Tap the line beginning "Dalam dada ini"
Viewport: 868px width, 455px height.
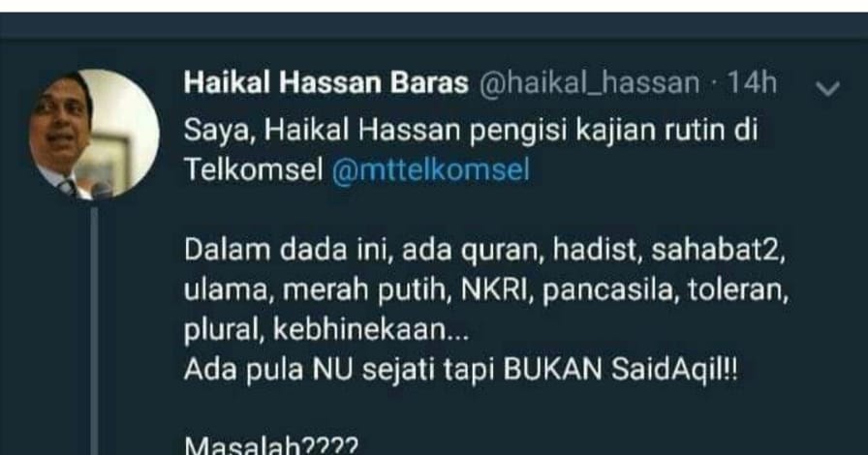point(484,250)
